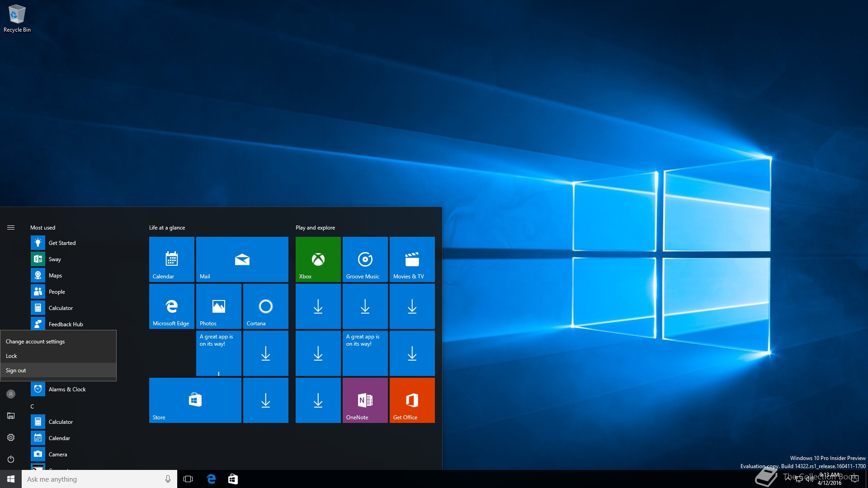Click the Most used heading
Screen dimensions: 868x488
[x=43, y=228]
